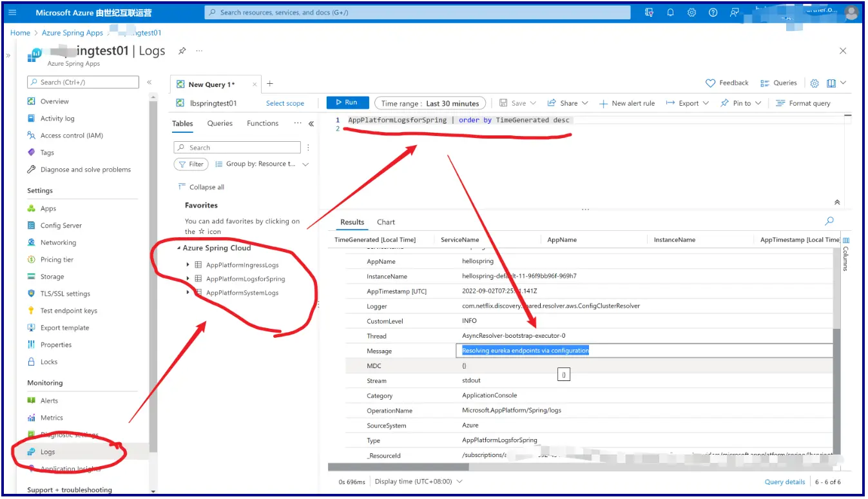This screenshot has width=868, height=499.
Task: Open Query details link
Action: pos(785,482)
